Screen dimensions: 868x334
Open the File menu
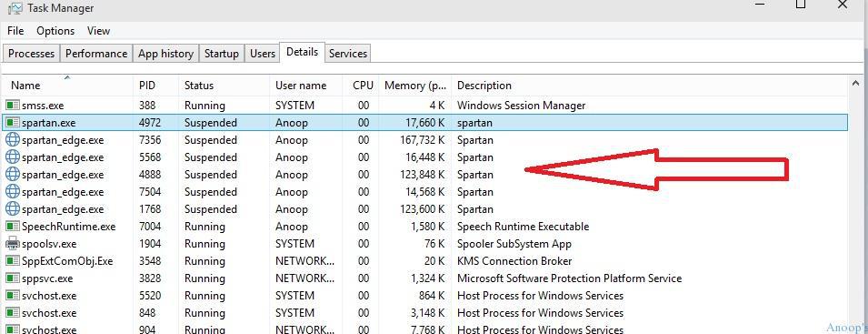tap(15, 31)
